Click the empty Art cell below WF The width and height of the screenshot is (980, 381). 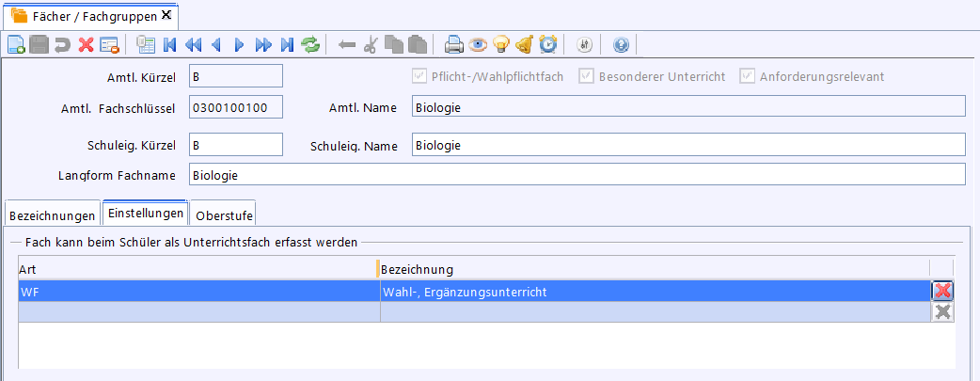198,311
